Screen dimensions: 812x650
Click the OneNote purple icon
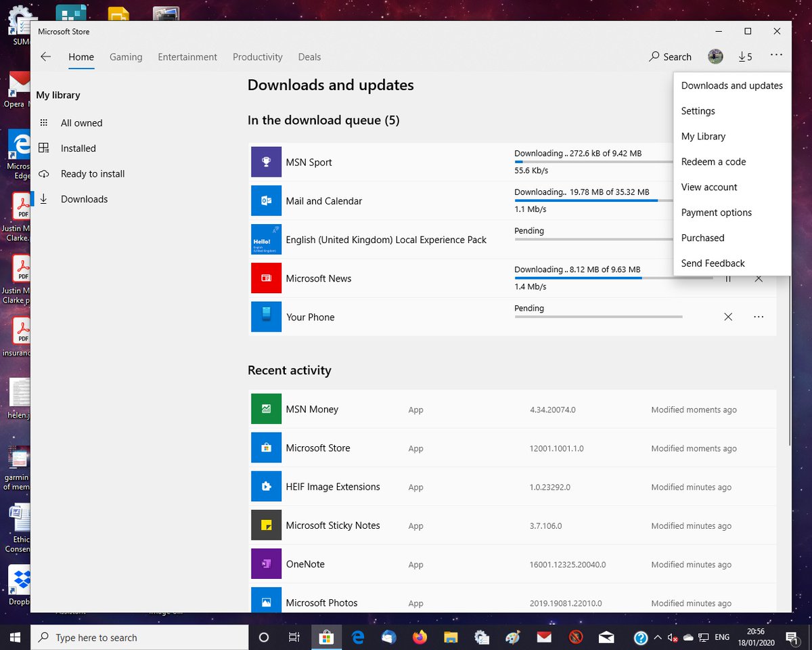(x=266, y=564)
